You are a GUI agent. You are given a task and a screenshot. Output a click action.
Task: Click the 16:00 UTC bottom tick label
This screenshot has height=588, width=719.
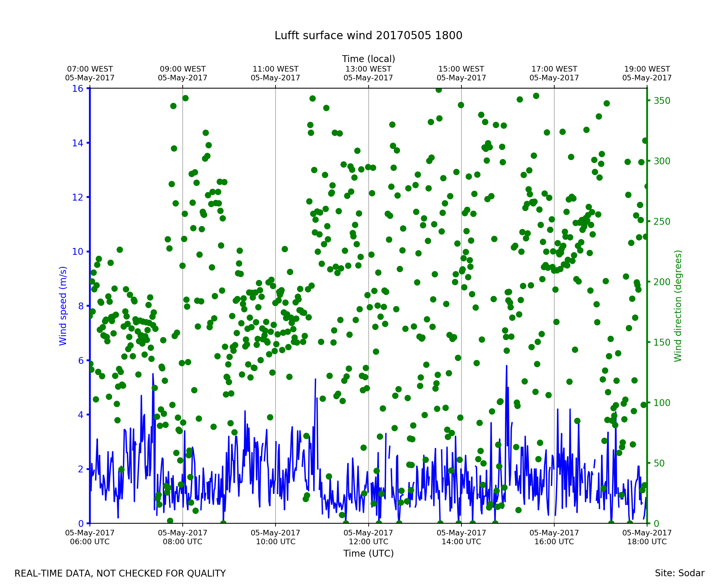coord(554,537)
